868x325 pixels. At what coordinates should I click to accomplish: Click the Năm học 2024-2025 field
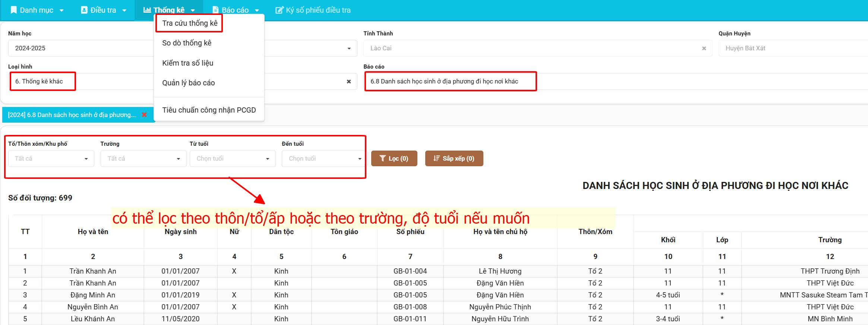[x=80, y=48]
